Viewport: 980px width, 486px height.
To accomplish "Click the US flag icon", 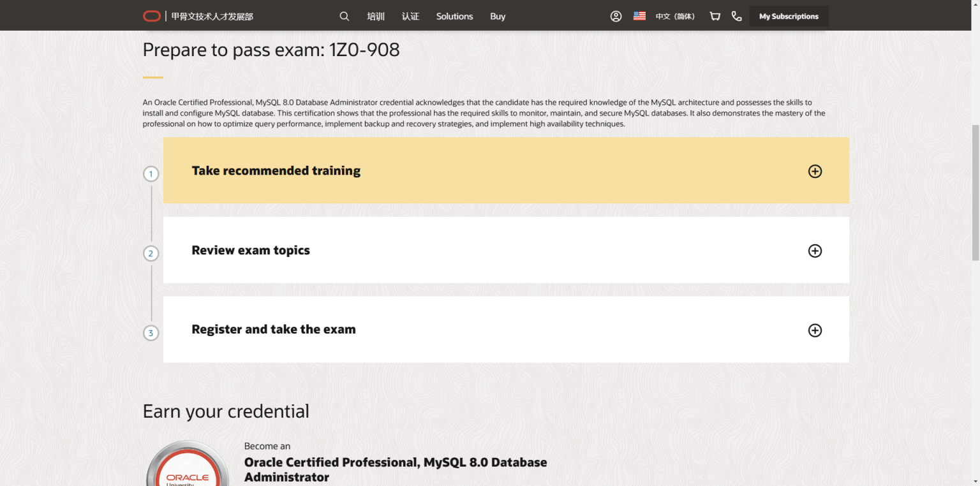I will coord(639,15).
